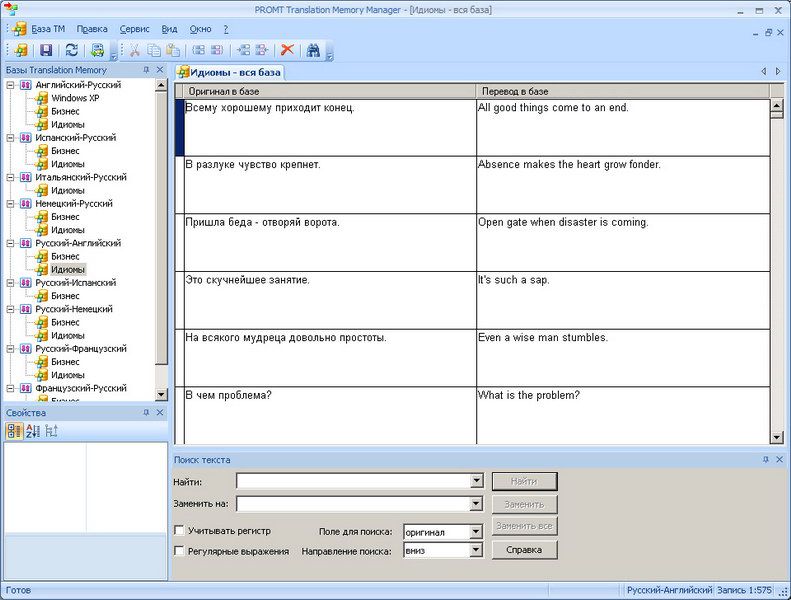Click the table's vertical scrollbar down arrow
791x600 pixels.
tap(776, 437)
